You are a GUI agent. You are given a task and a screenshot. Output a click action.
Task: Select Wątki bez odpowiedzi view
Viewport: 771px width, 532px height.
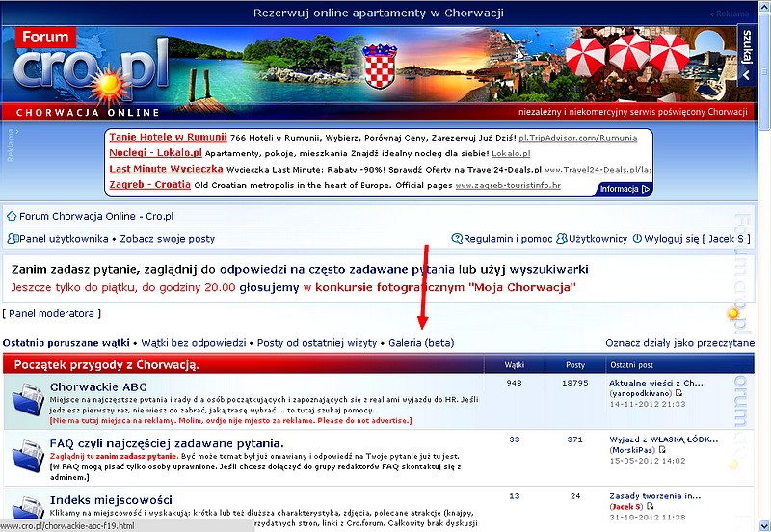click(193, 342)
